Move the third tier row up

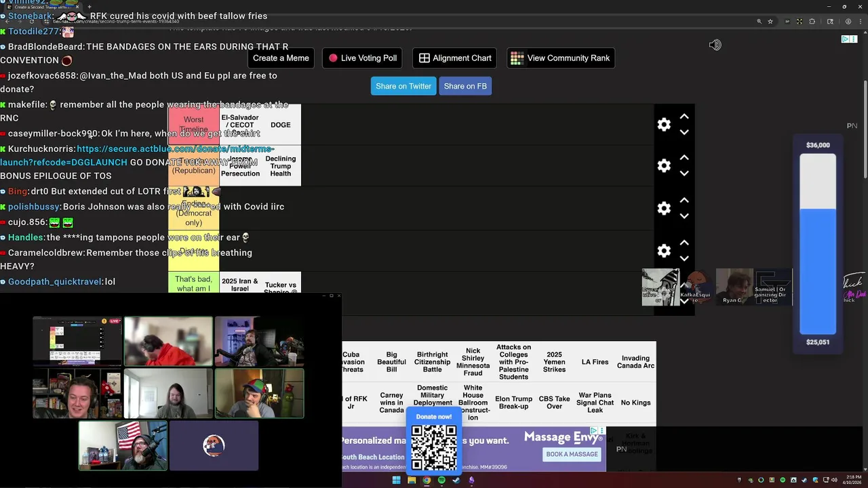click(684, 201)
